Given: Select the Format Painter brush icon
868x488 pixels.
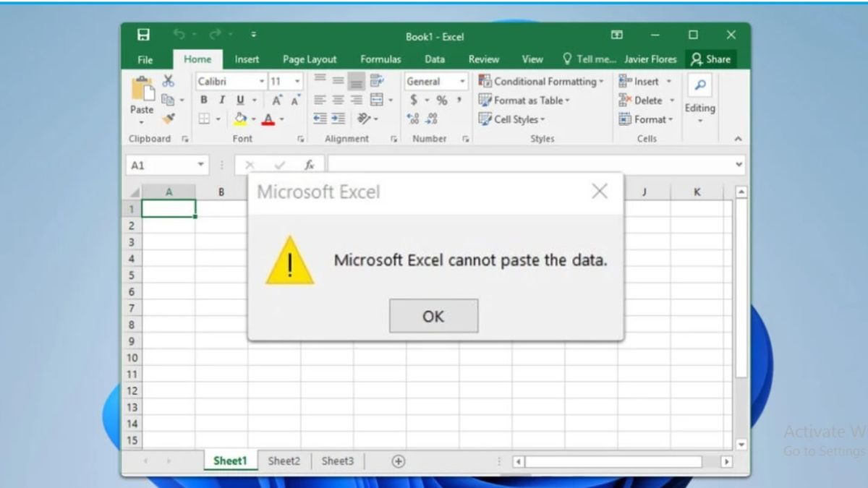Looking at the screenshot, I should click(169, 119).
